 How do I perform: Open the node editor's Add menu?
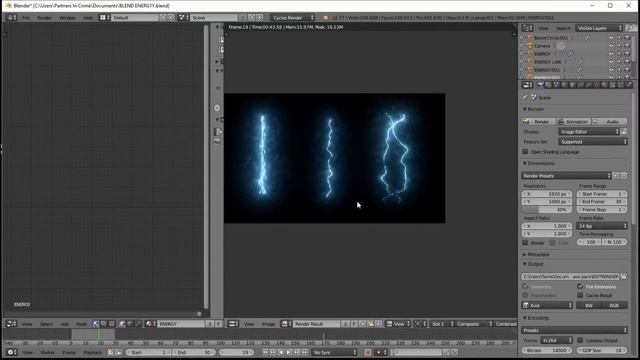coord(64,324)
